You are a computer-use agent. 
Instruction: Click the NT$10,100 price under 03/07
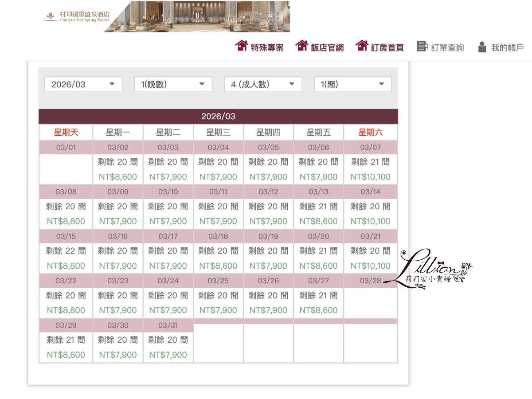point(370,177)
